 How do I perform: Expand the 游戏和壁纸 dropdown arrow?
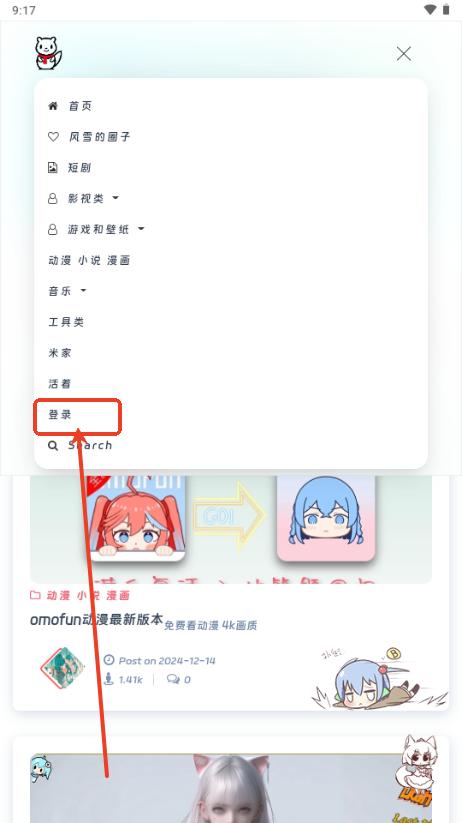coord(141,229)
